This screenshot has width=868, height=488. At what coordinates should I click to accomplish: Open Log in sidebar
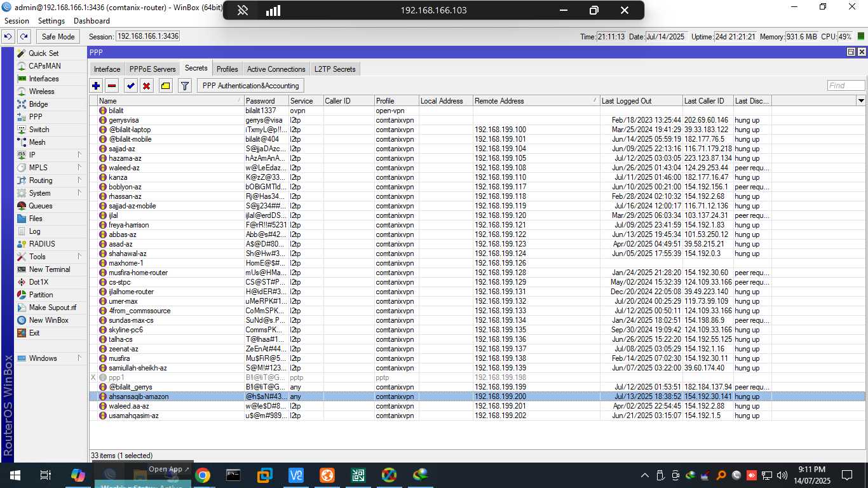click(x=34, y=231)
